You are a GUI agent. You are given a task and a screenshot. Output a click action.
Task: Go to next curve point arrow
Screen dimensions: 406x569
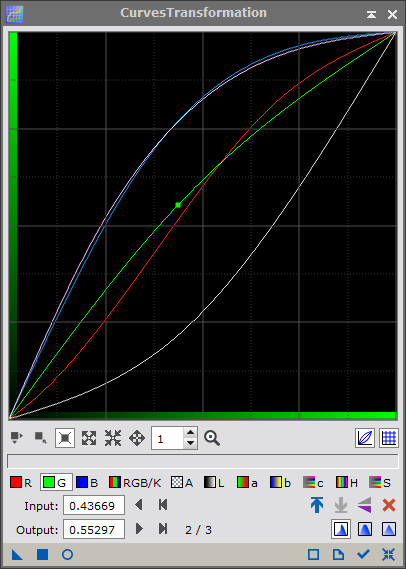[139, 529]
